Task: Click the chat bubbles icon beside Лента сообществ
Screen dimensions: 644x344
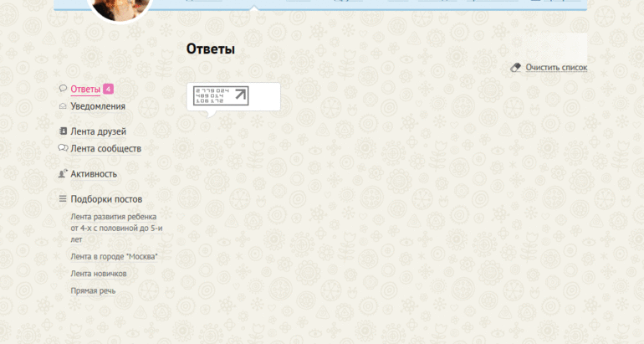Action: point(63,148)
